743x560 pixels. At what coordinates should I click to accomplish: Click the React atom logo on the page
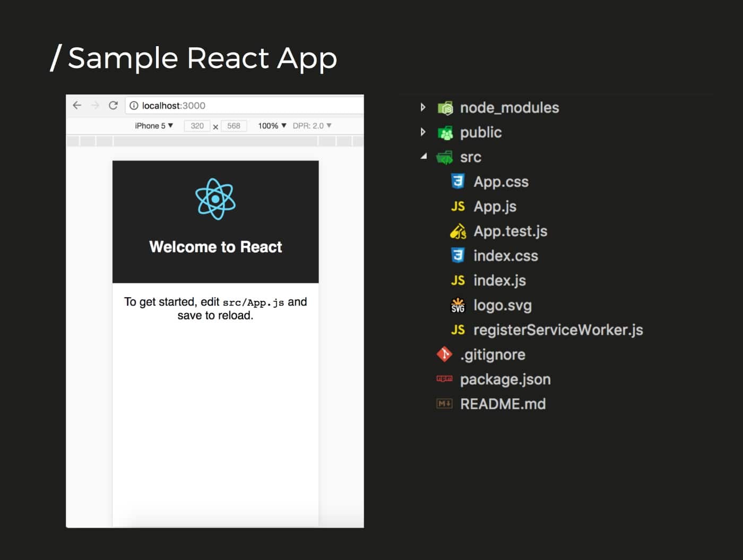tap(215, 200)
